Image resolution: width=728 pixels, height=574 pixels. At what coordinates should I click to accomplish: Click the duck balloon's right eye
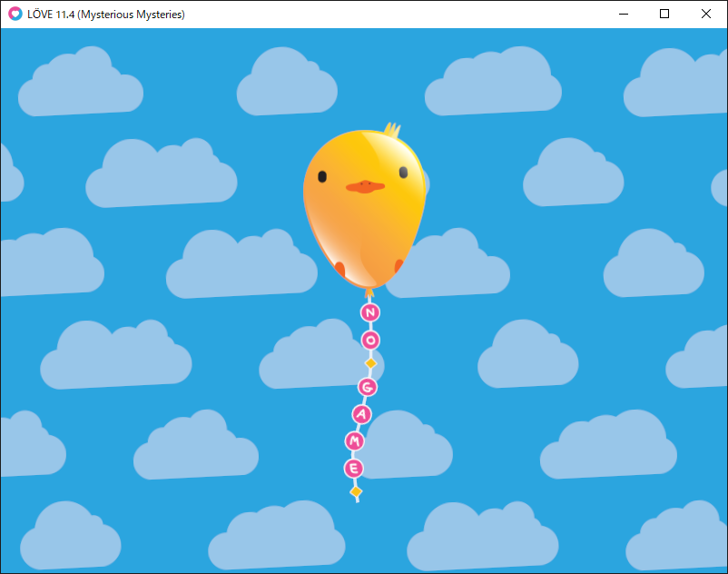[x=403, y=172]
